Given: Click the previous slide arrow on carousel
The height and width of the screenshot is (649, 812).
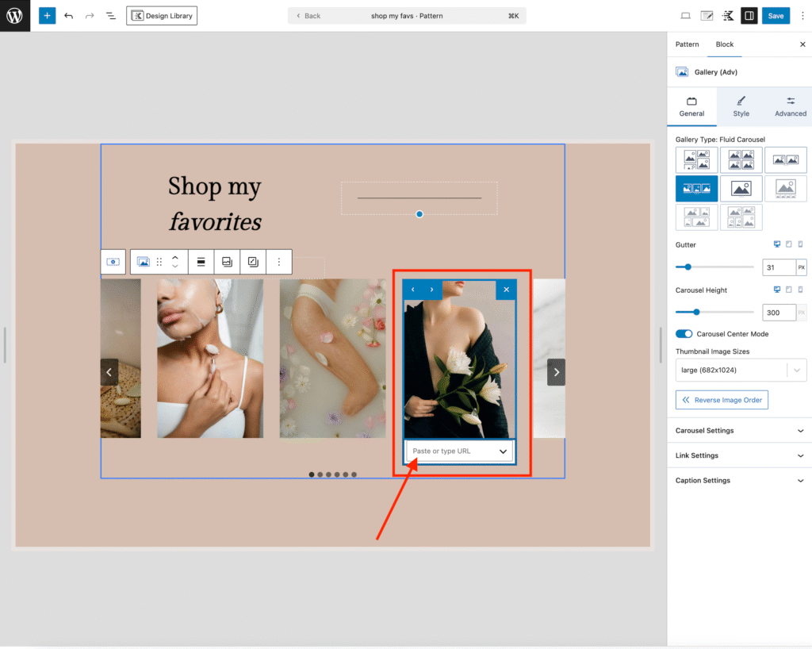Looking at the screenshot, I should [109, 372].
